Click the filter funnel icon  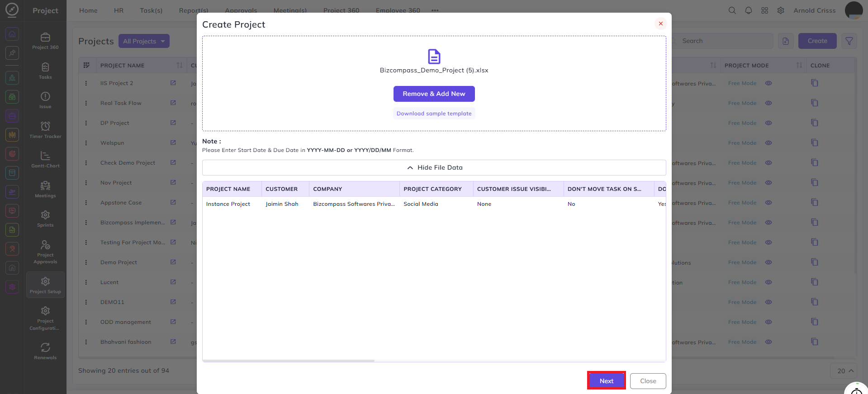[849, 41]
